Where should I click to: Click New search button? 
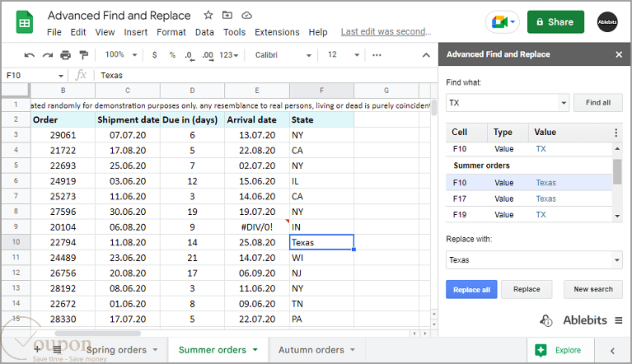click(593, 289)
